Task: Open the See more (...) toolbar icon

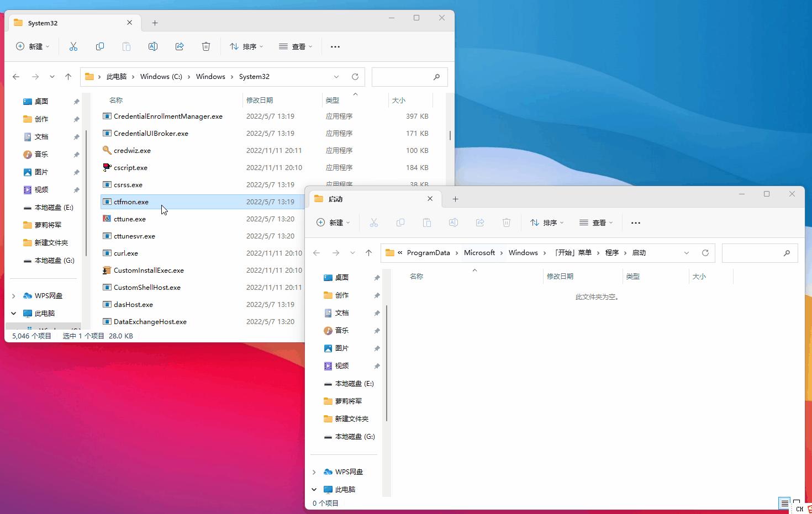Action: pyautogui.click(x=335, y=46)
